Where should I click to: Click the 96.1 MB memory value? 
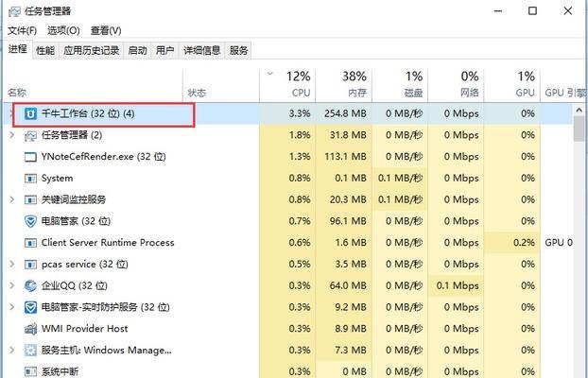(x=348, y=221)
